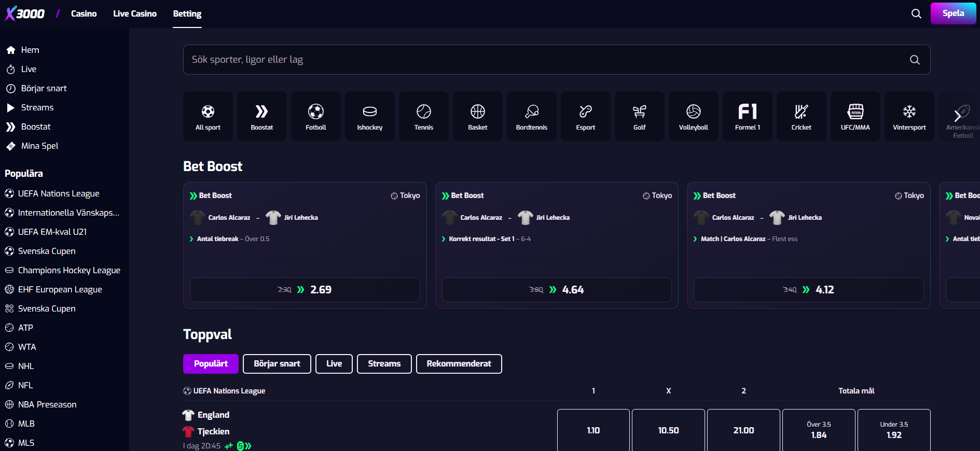Switch to the Live Casino tab

click(135, 13)
